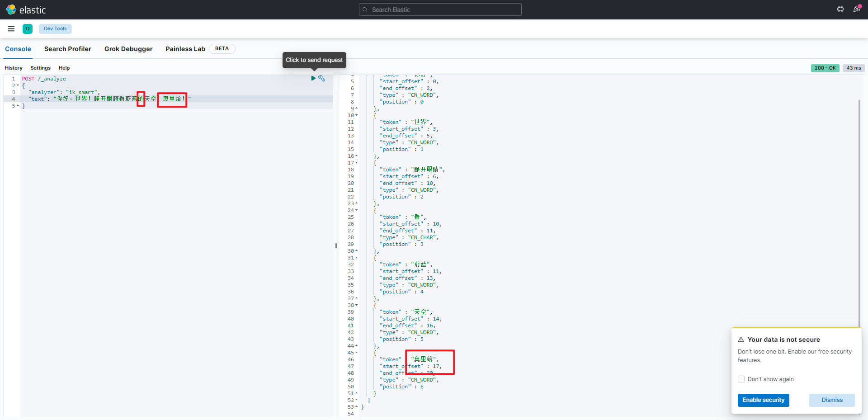
Task: Click inside the Search Elastic field
Action: [440, 9]
